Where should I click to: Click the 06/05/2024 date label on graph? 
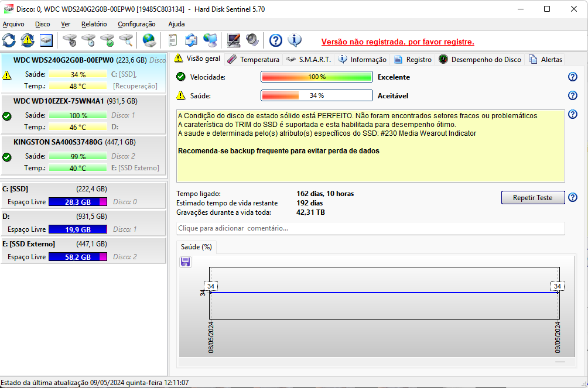pyautogui.click(x=211, y=337)
